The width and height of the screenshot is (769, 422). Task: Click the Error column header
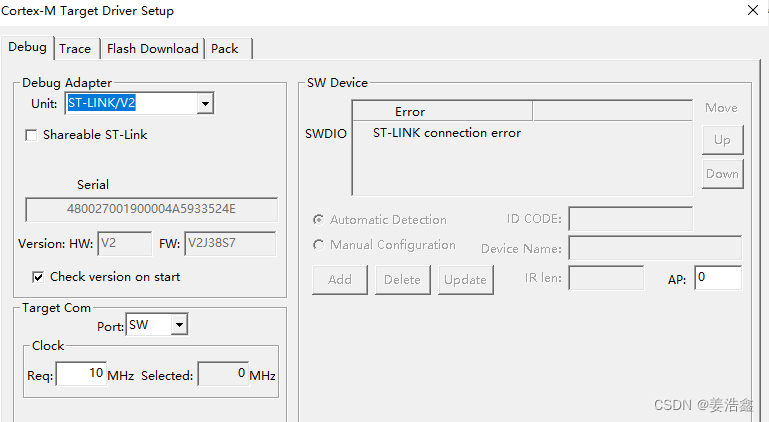pyautogui.click(x=442, y=111)
